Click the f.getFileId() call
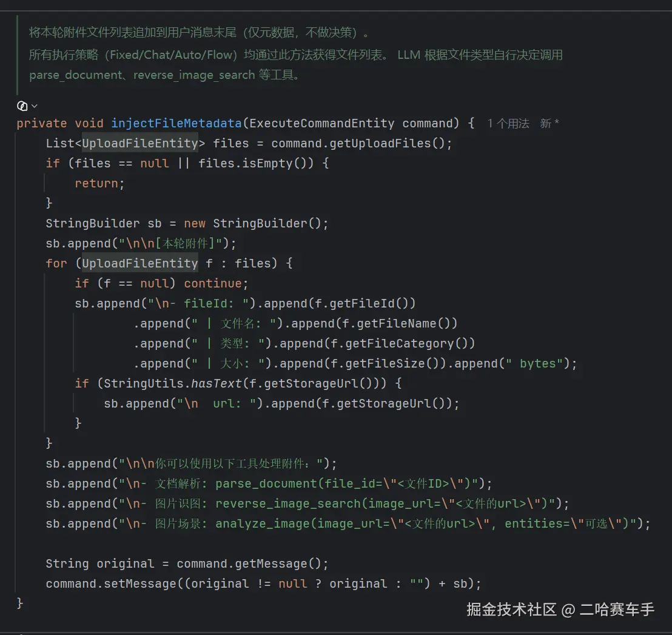Viewport: 672px width, 635px height. (361, 303)
